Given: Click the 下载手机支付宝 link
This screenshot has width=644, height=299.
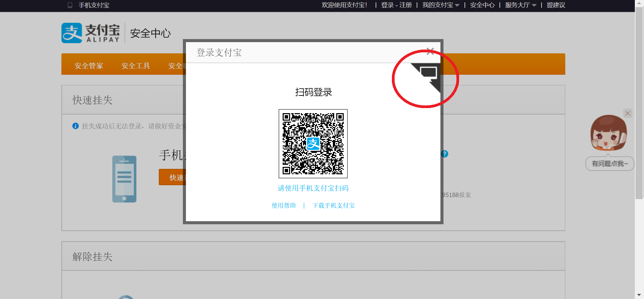Looking at the screenshot, I should (x=334, y=206).
